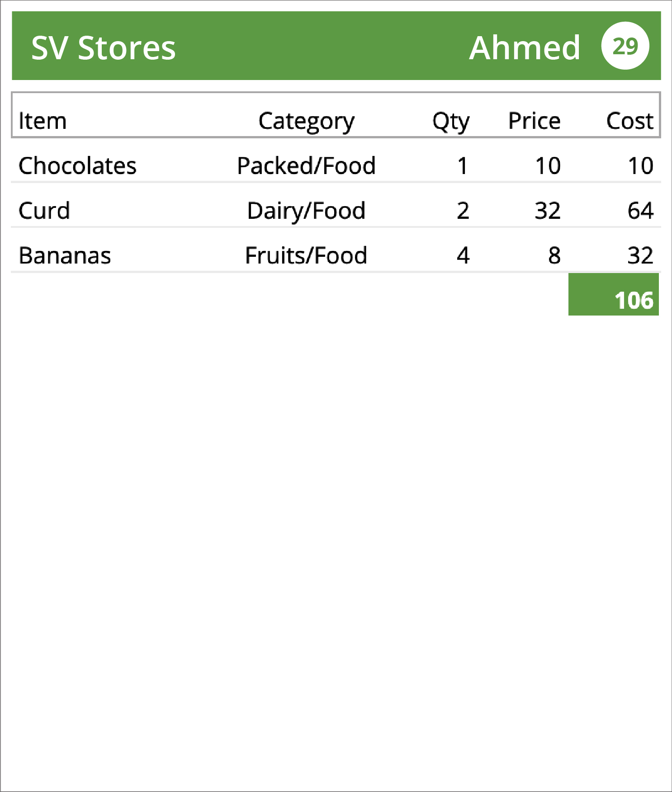Click the Curd price value 32

pos(548,211)
